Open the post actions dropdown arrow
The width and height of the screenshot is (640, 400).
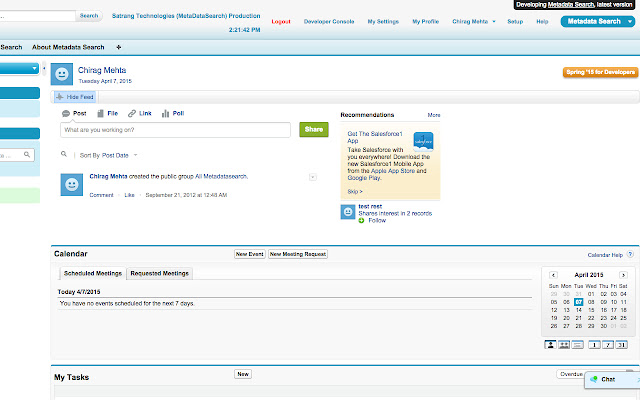pyautogui.click(x=313, y=177)
